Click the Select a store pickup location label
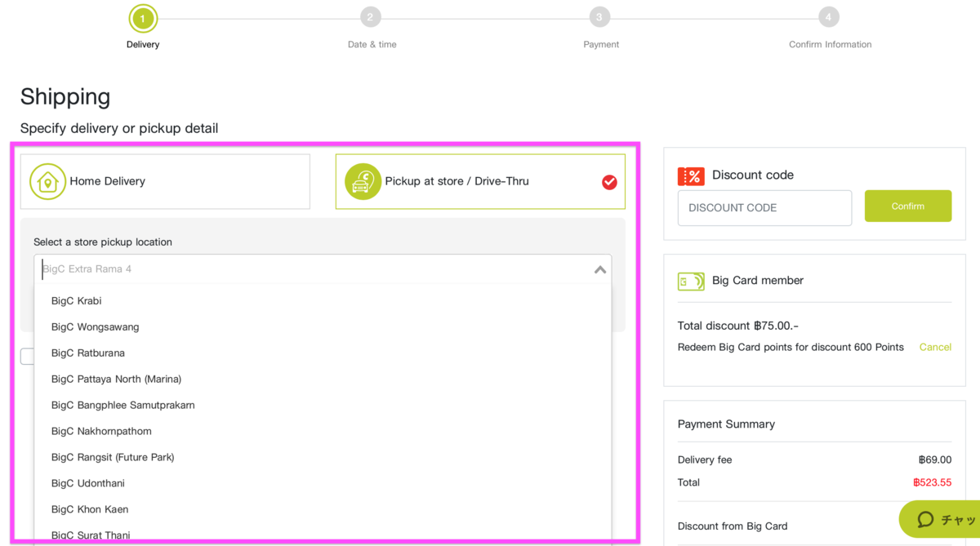 coord(103,242)
